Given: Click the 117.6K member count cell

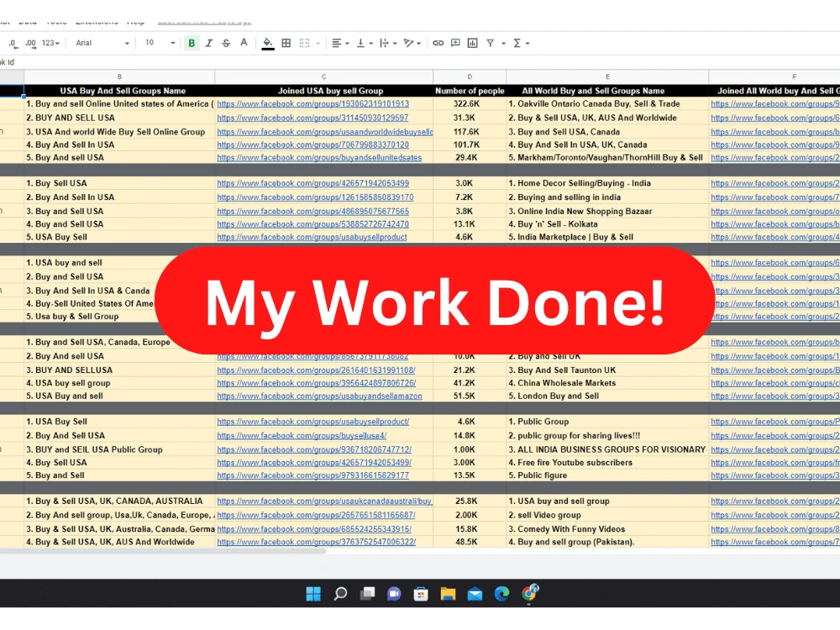Looking at the screenshot, I should tap(470, 132).
